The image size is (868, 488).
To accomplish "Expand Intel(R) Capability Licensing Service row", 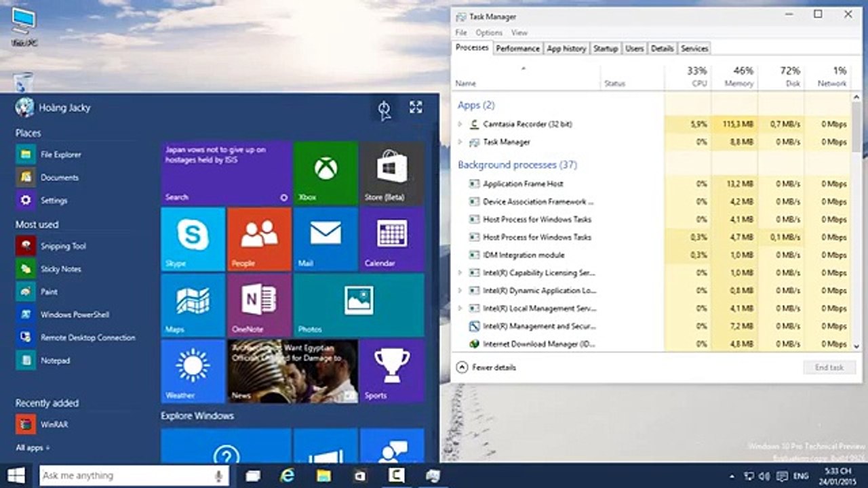I will (x=460, y=272).
